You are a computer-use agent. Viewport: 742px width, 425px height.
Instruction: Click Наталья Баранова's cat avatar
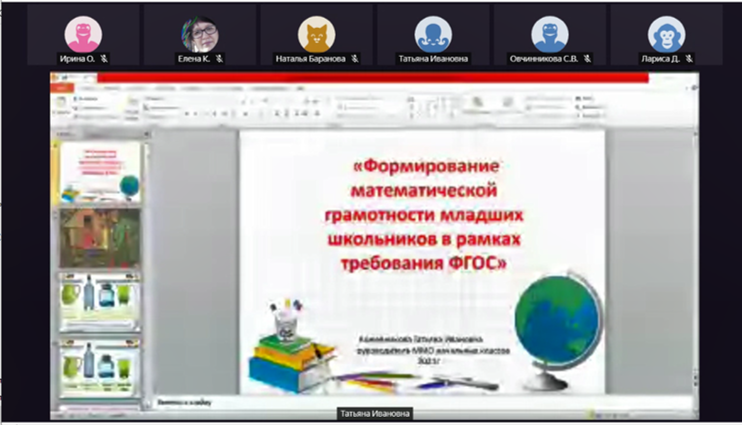(x=316, y=33)
